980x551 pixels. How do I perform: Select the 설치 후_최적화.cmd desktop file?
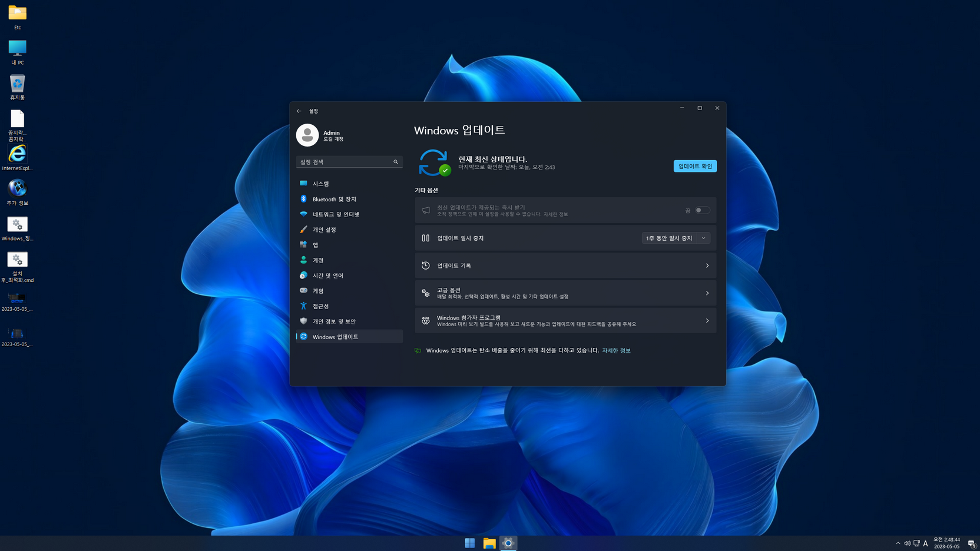pos(17,267)
